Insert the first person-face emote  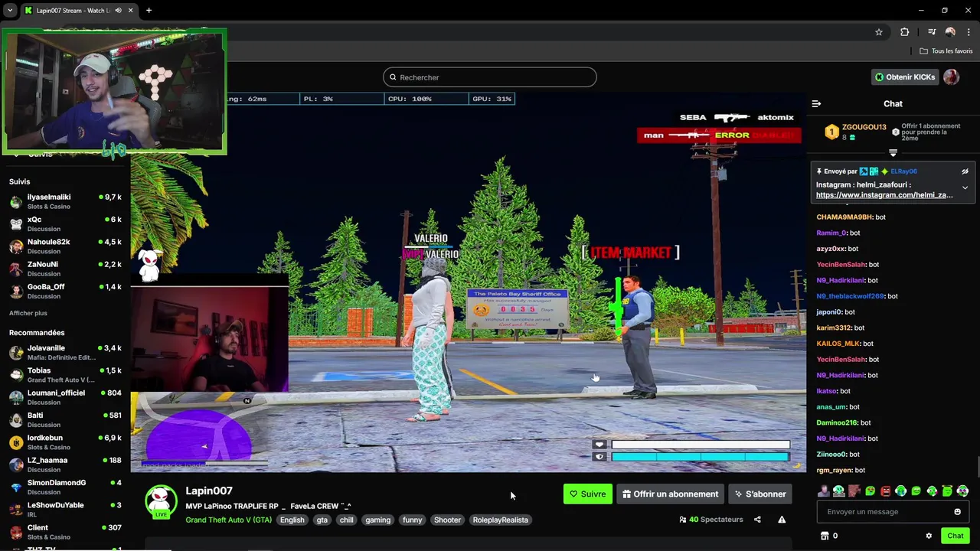click(x=823, y=491)
